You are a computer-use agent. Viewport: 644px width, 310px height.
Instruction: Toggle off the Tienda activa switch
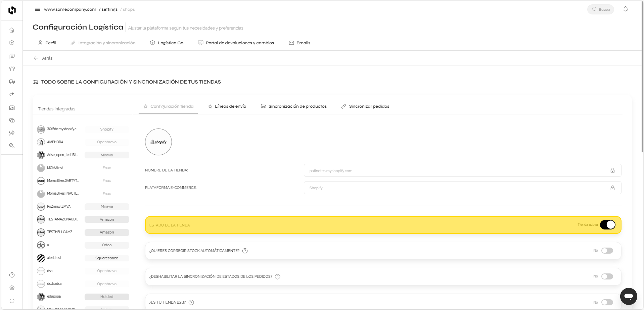(608, 224)
